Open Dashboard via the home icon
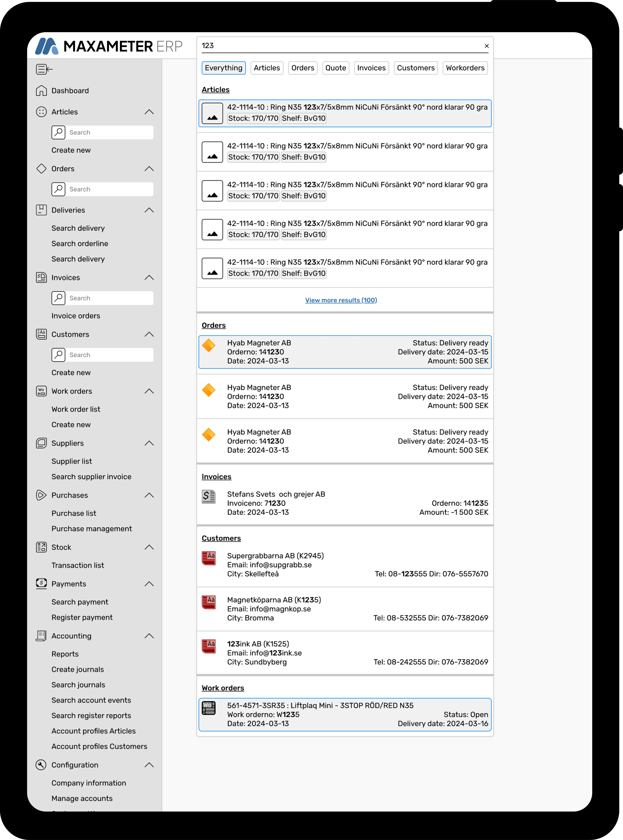 (x=41, y=91)
